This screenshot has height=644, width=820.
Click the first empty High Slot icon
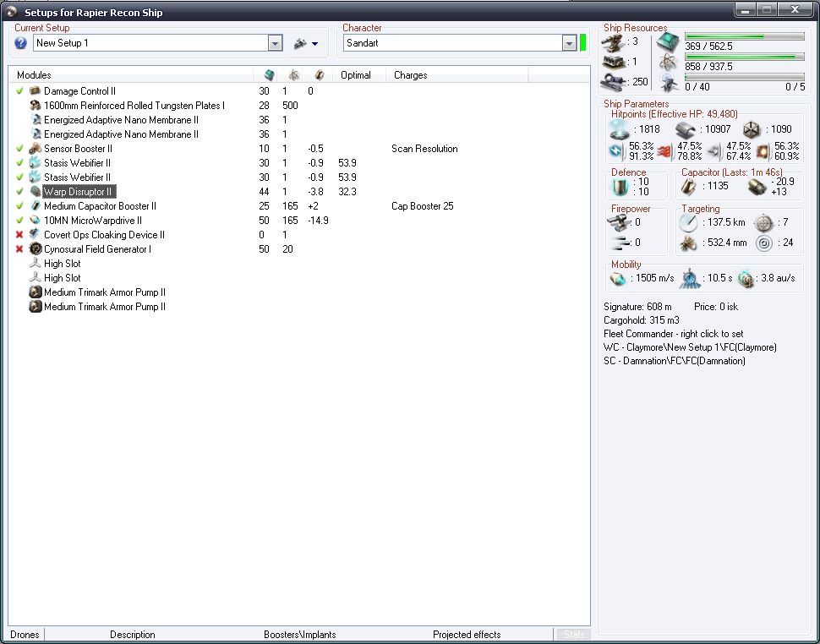[x=35, y=264]
